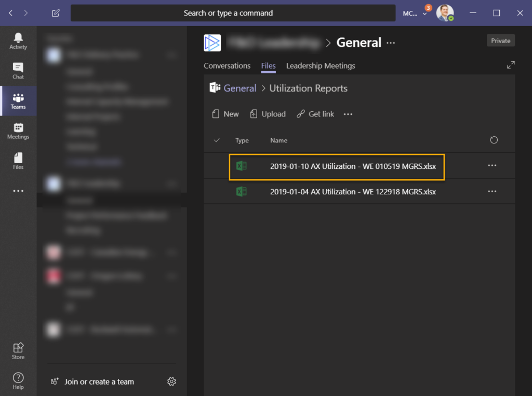Maximize the Teams window

click(x=496, y=13)
